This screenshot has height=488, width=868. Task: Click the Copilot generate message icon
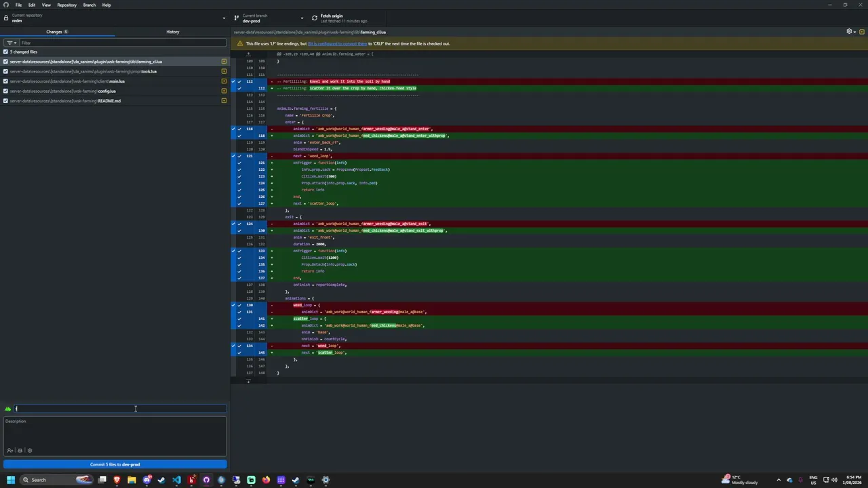[20, 451]
